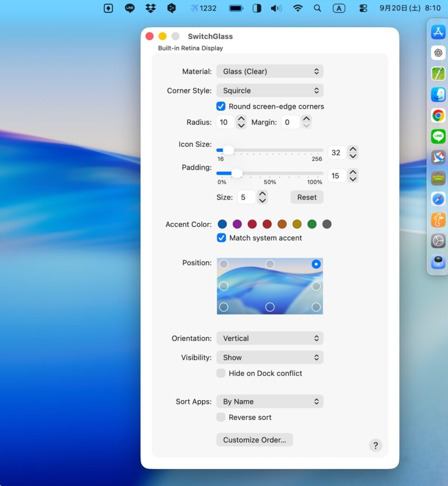
Task: Expand the Corner Style Squircle dropdown
Action: click(x=270, y=91)
